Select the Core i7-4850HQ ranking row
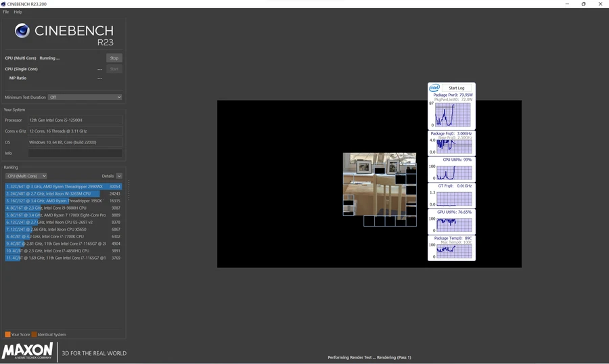 [64, 250]
